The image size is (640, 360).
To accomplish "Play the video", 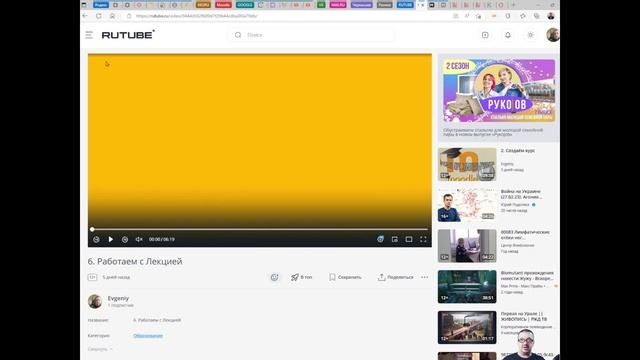I will [111, 239].
